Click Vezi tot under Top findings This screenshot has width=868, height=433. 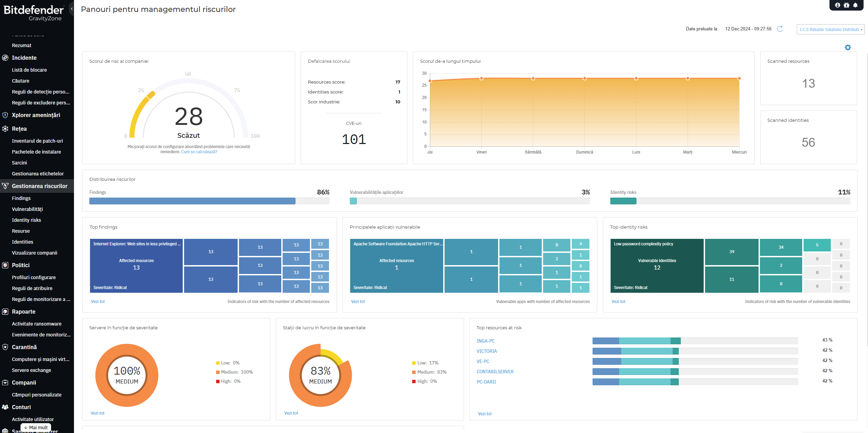coord(98,302)
